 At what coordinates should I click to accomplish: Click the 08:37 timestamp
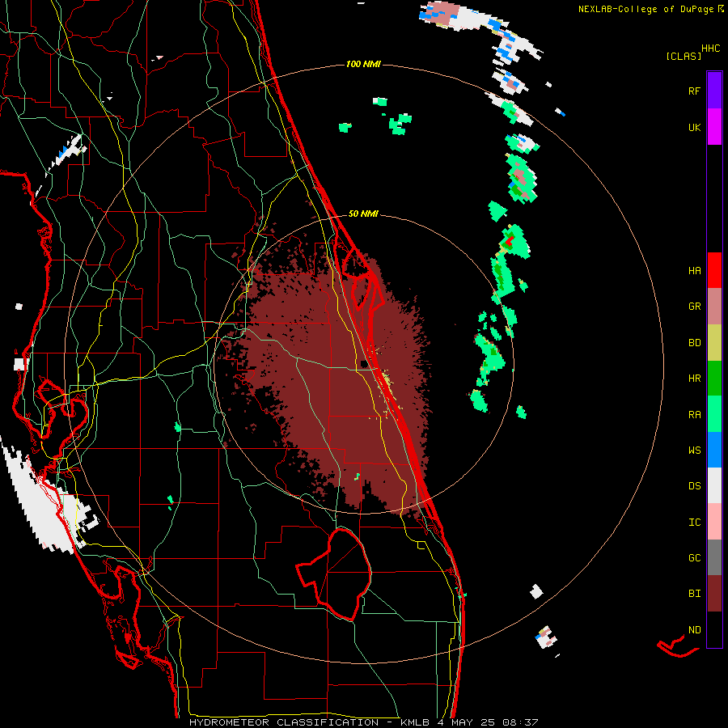523,722
